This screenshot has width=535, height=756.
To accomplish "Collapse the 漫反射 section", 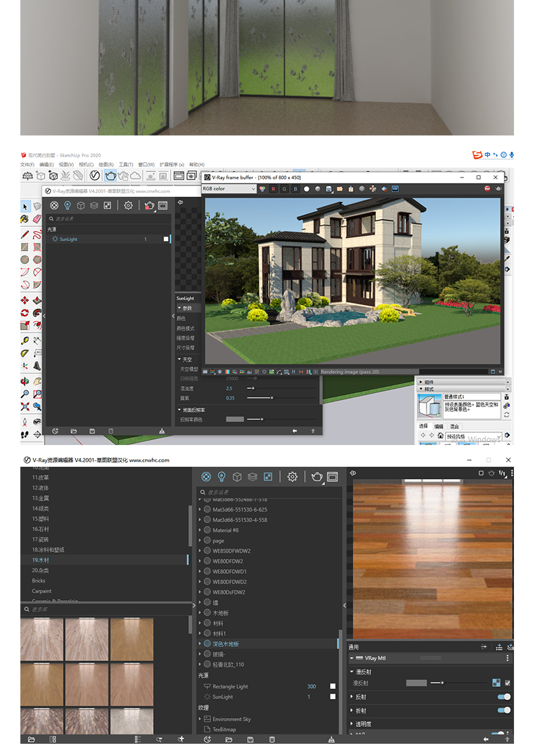I will coord(352,671).
